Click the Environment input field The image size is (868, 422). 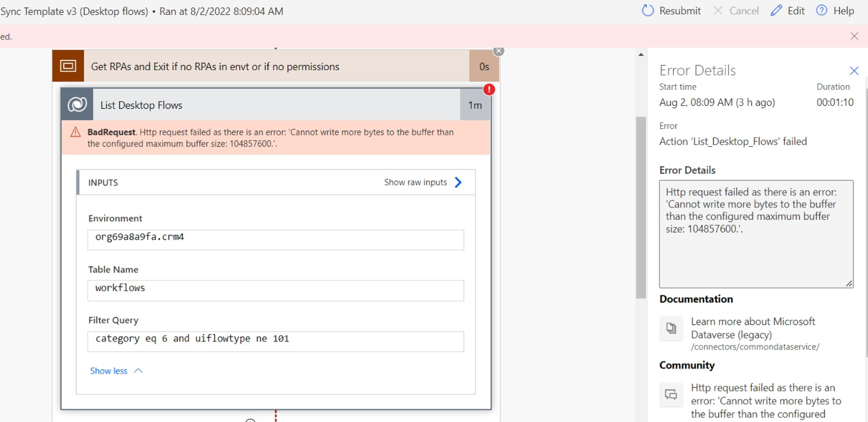coord(275,240)
